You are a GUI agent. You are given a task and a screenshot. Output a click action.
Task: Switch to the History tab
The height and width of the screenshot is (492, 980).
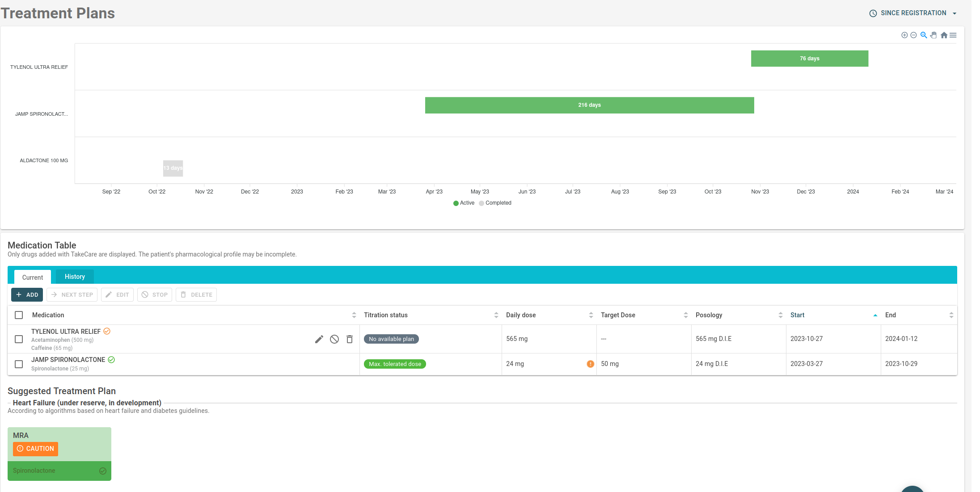75,277
